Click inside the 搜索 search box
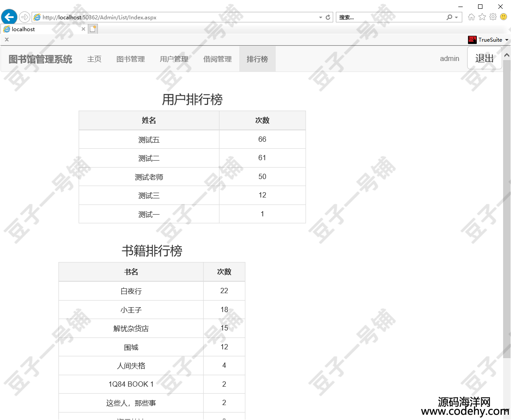Viewport: 511px width, 420px height. pos(391,18)
